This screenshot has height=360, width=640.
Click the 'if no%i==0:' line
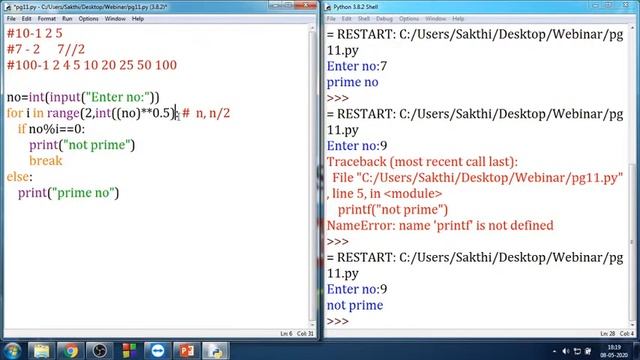coord(51,129)
